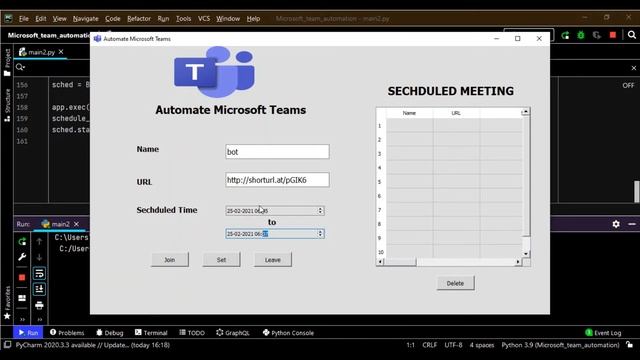Image resolution: width=640 pixels, height=360 pixels.
Task: Open the TODO tool window tab
Action: 192,333
